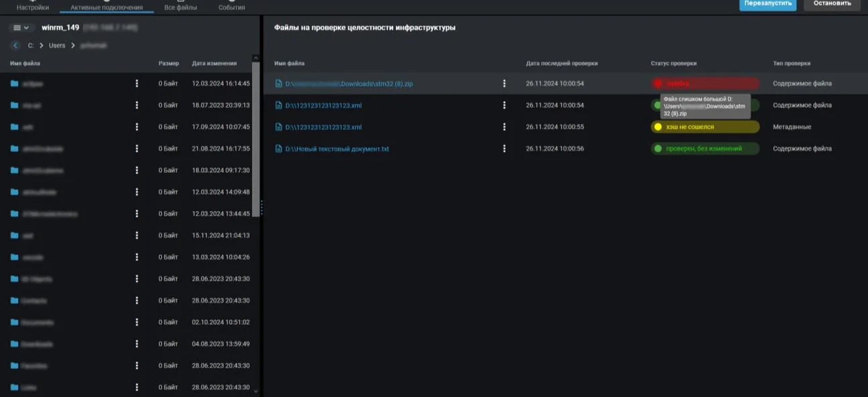Open kebab menu for folder dated 02.10.2024 10:51:02
The height and width of the screenshot is (397, 868).
point(137,322)
